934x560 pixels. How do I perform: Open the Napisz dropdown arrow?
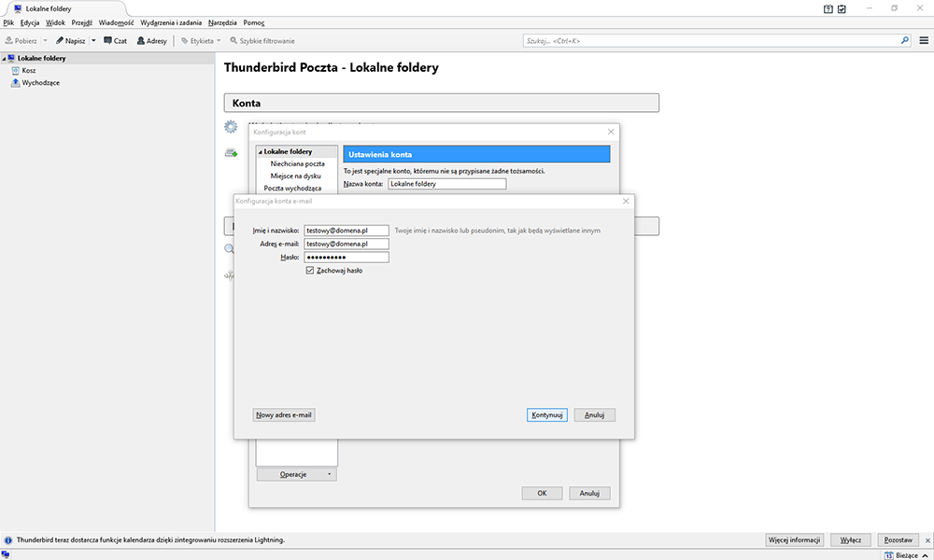(x=93, y=41)
